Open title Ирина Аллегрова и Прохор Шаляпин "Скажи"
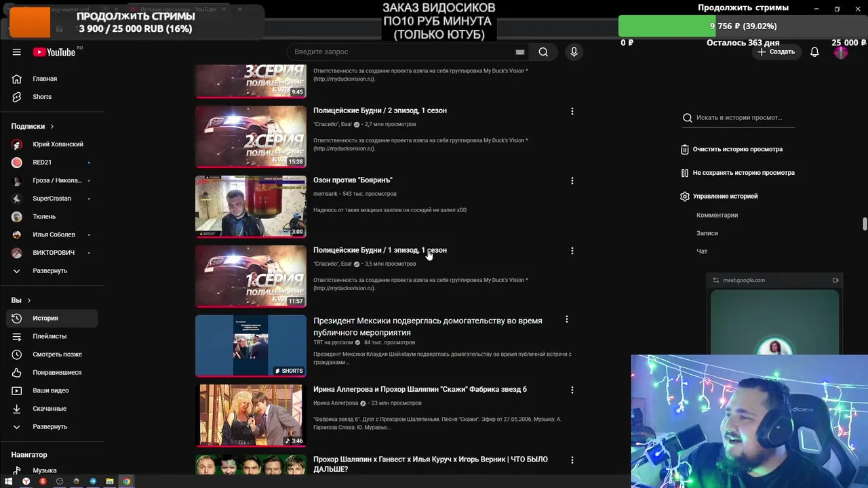 (420, 390)
